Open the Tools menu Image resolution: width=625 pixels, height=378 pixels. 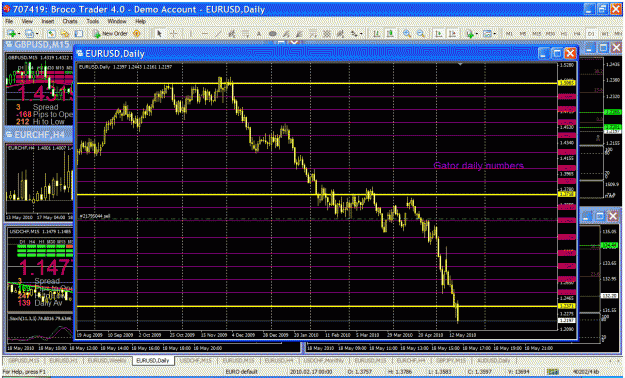[x=93, y=22]
